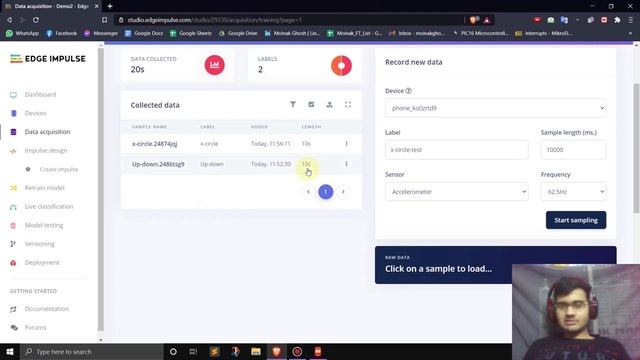Click the Label input field

(x=457, y=150)
